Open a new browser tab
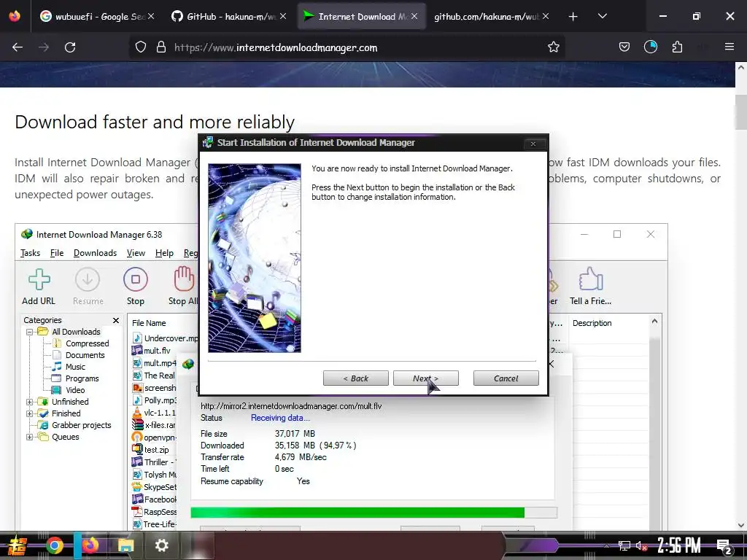Screen dimensions: 747x560 [573, 17]
